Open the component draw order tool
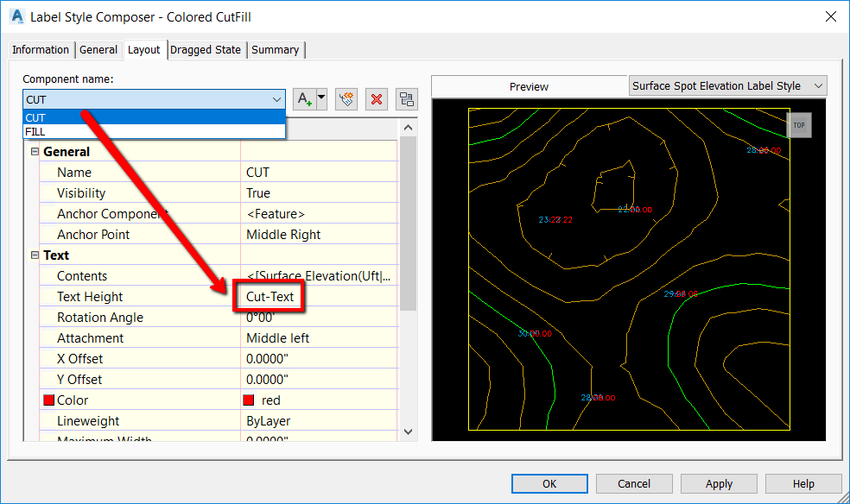The height and width of the screenshot is (504, 850). click(407, 98)
